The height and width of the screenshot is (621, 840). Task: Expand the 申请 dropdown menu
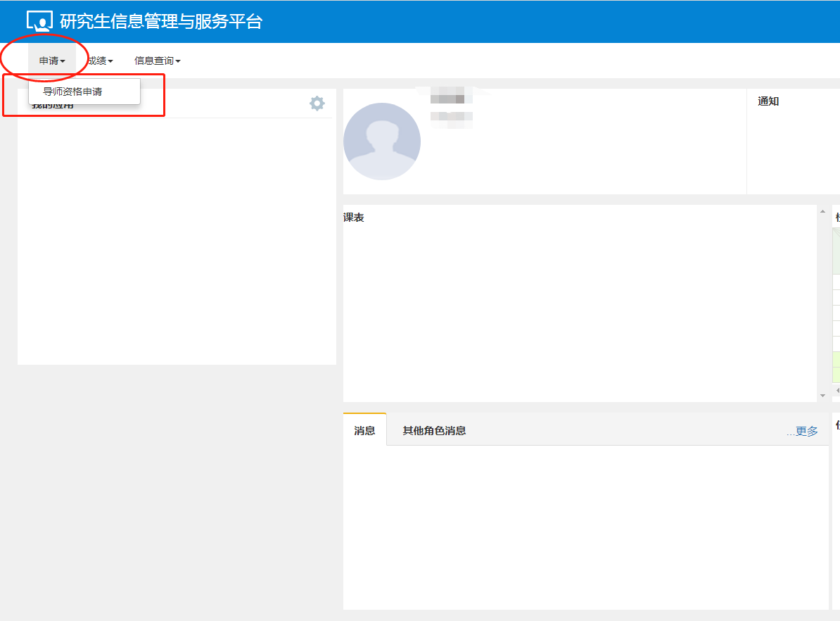click(x=52, y=61)
